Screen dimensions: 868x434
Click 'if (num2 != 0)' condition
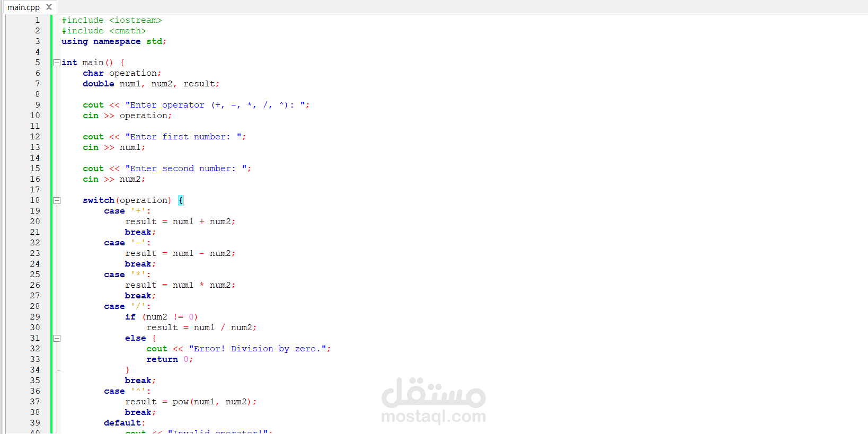tap(162, 317)
